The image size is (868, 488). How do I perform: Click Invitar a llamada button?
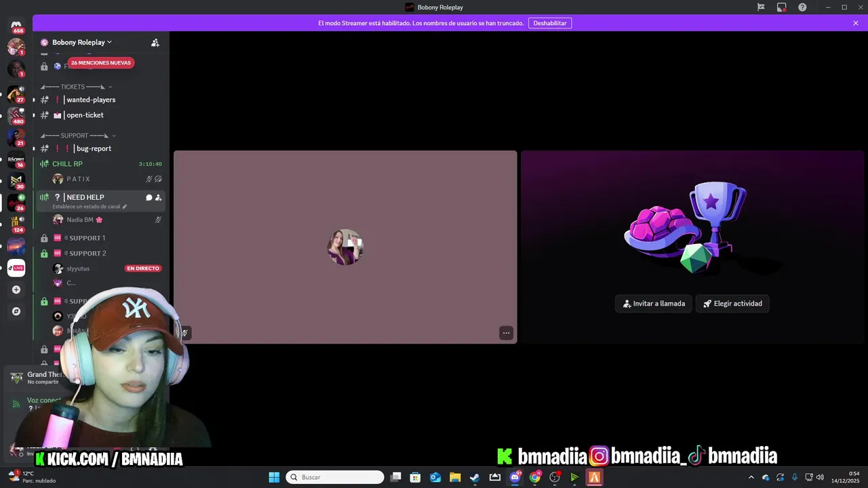click(654, 304)
